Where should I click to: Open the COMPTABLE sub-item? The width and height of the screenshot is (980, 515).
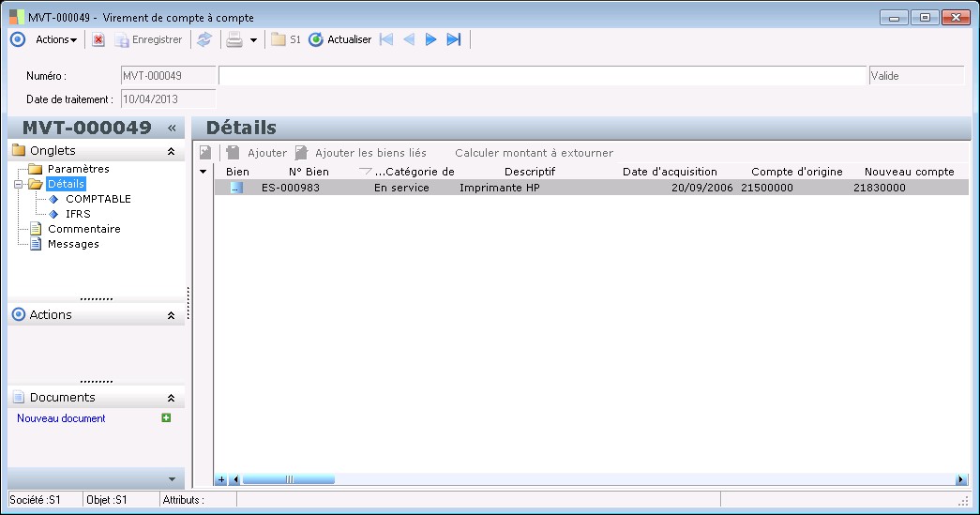click(98, 199)
